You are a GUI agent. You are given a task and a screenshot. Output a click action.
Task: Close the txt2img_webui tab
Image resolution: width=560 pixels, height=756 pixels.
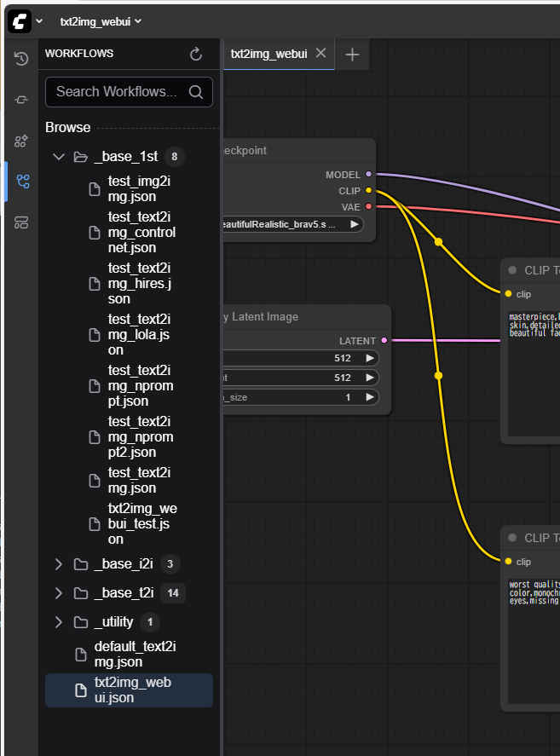pyautogui.click(x=320, y=53)
